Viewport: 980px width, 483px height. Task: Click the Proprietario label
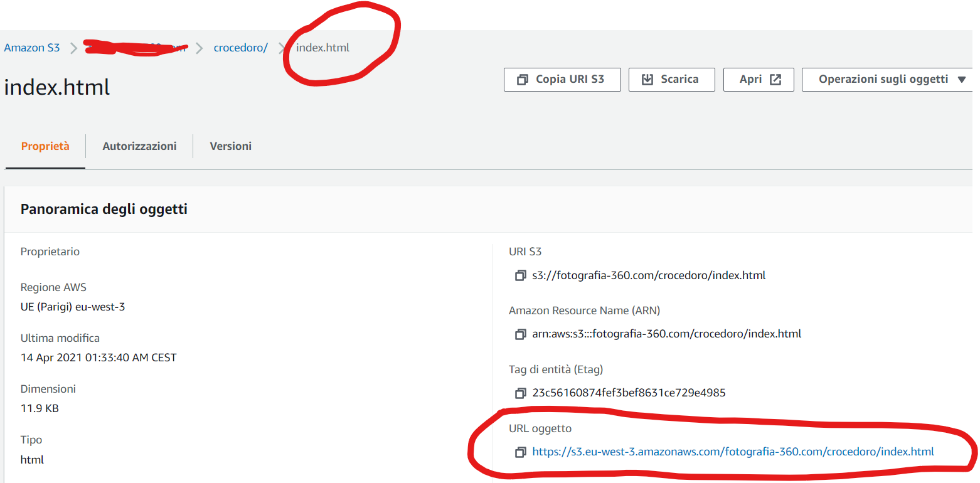tap(50, 252)
